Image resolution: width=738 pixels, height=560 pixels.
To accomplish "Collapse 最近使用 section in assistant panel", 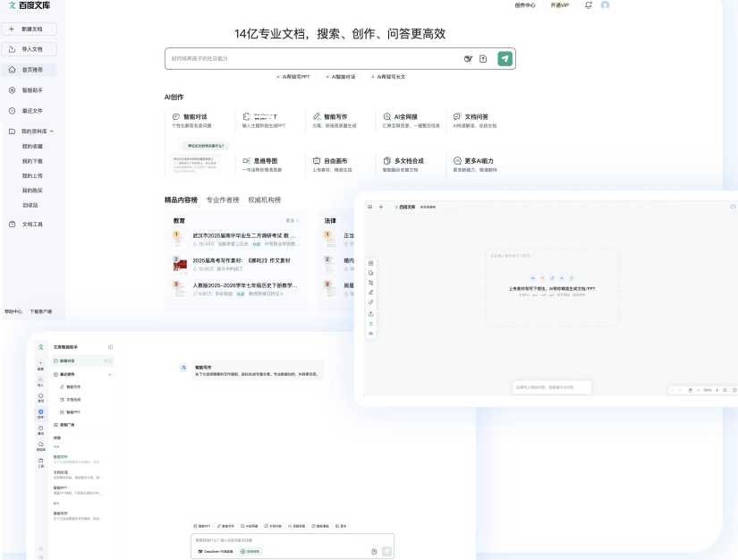I will [110, 375].
